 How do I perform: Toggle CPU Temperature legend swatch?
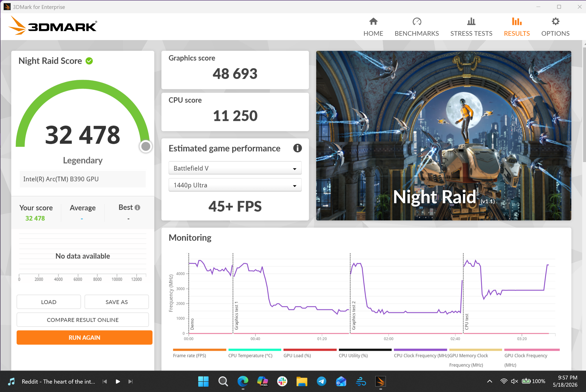pos(255,350)
